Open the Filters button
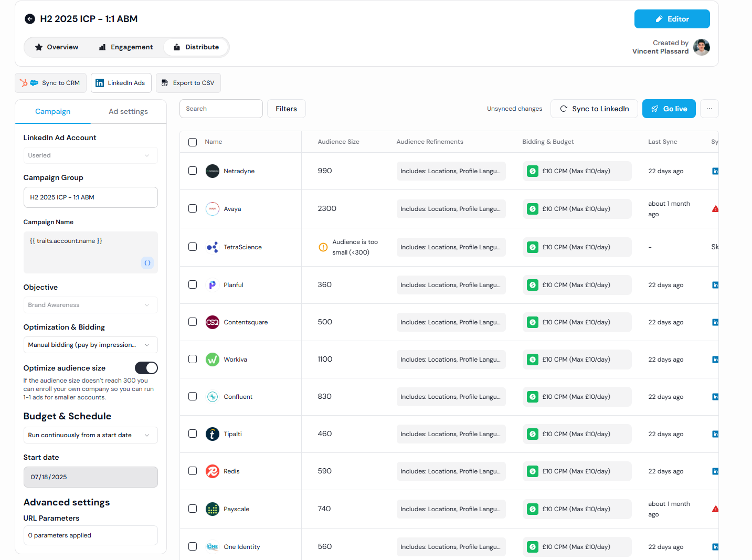Image resolution: width=752 pixels, height=560 pixels. (x=287, y=109)
